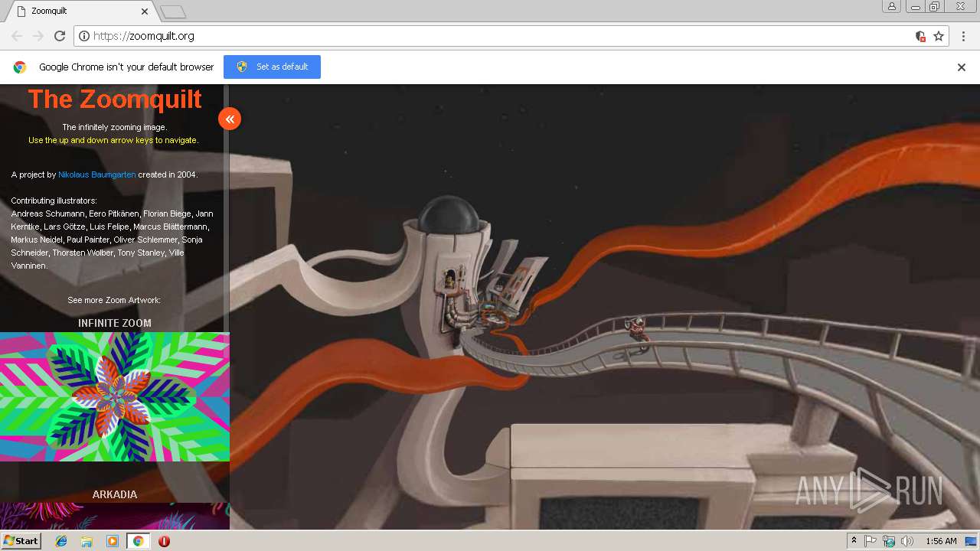Open a new tab

173,11
